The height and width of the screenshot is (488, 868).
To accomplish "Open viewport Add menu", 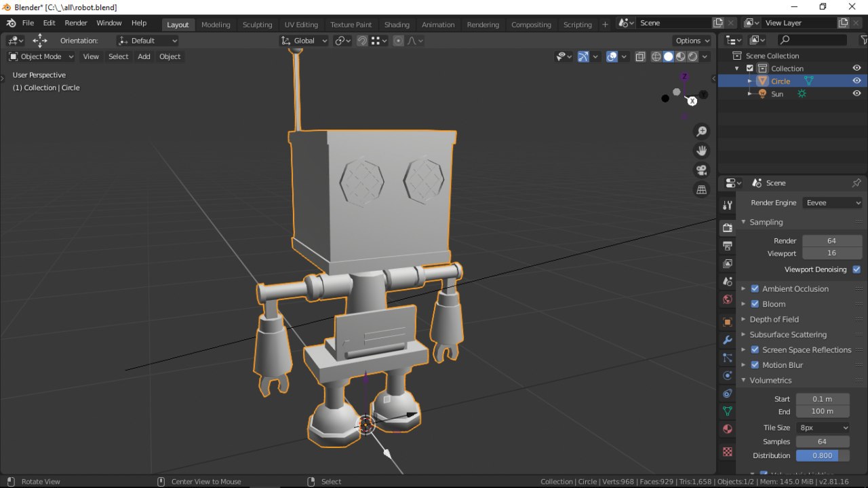I will pos(144,56).
